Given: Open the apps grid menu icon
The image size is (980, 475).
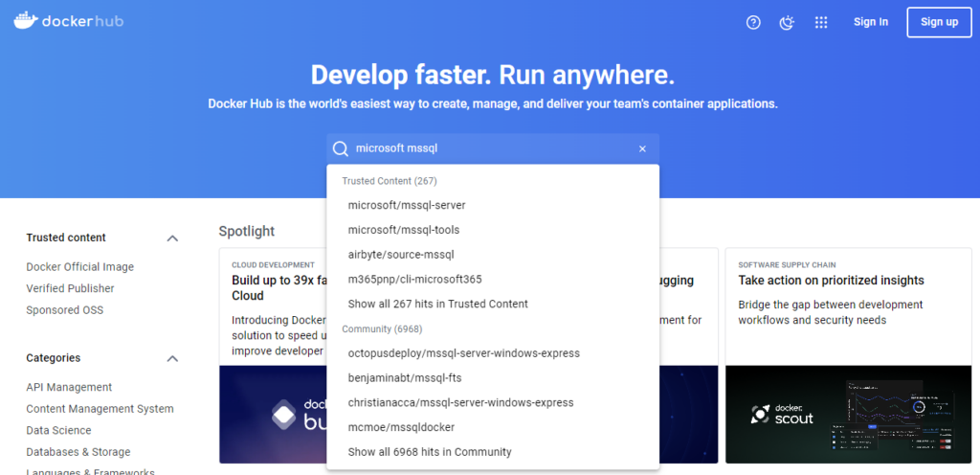Looking at the screenshot, I should click(x=820, y=22).
